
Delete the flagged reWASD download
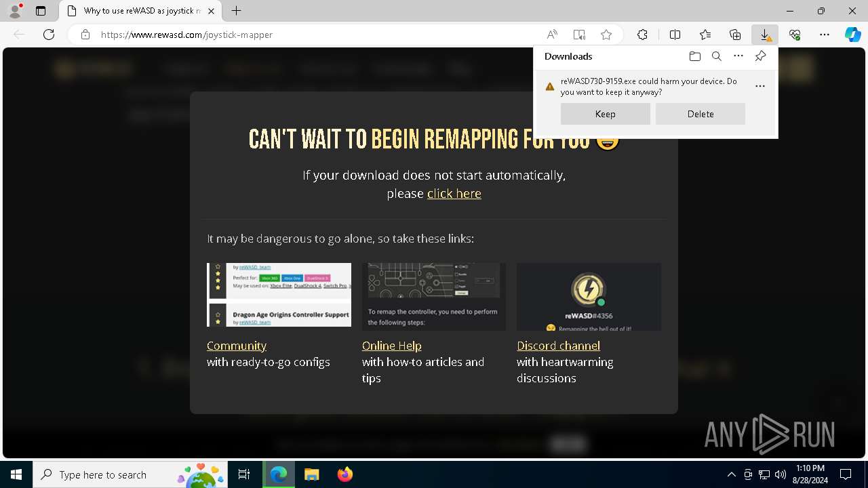(700, 114)
